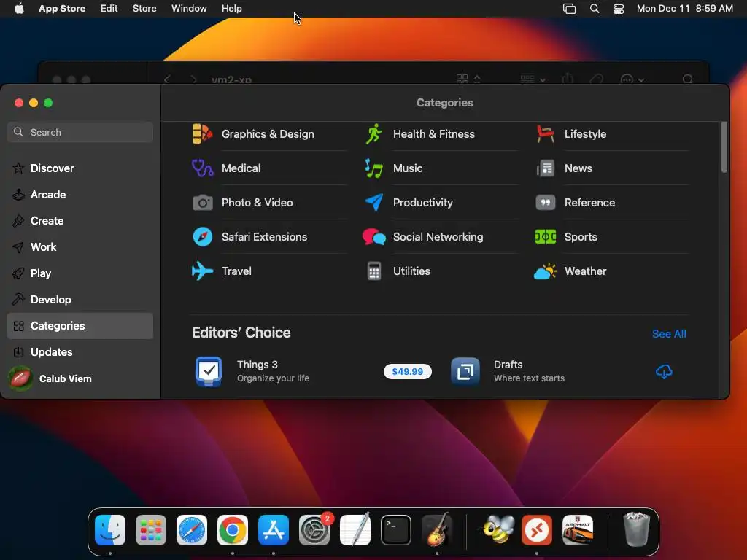Open the Updates section

(80, 352)
